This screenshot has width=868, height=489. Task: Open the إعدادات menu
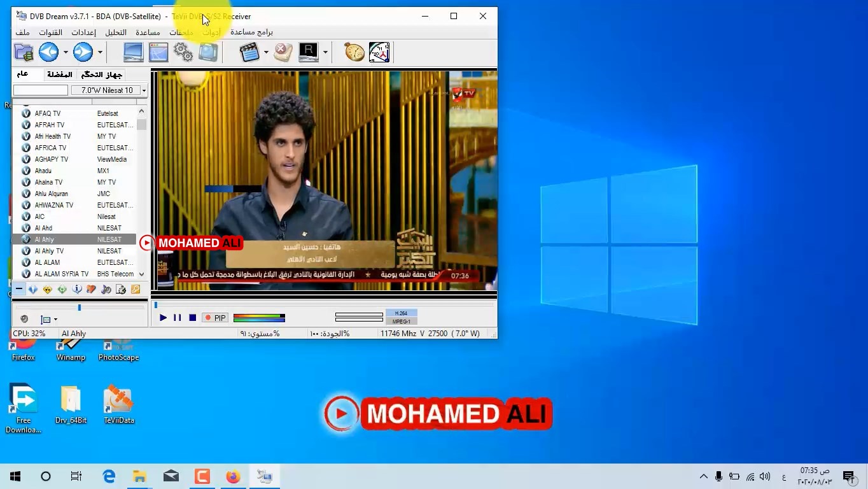83,32
